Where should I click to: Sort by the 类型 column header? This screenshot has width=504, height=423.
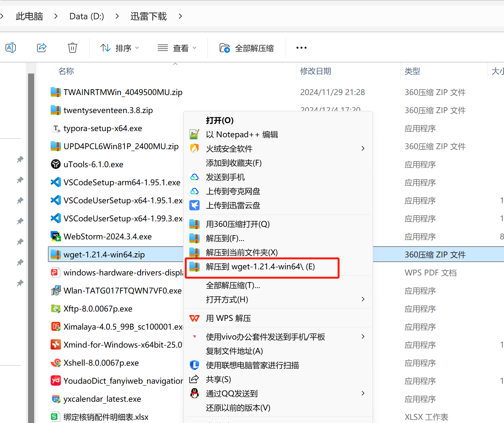coord(412,71)
